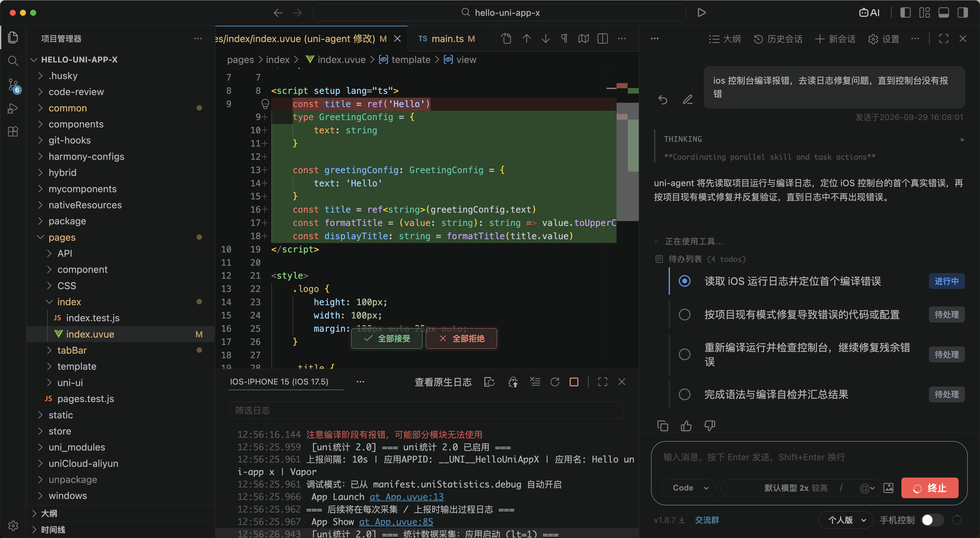Click the edit pencil icon beside user message
The height and width of the screenshot is (538, 980).
[688, 100]
